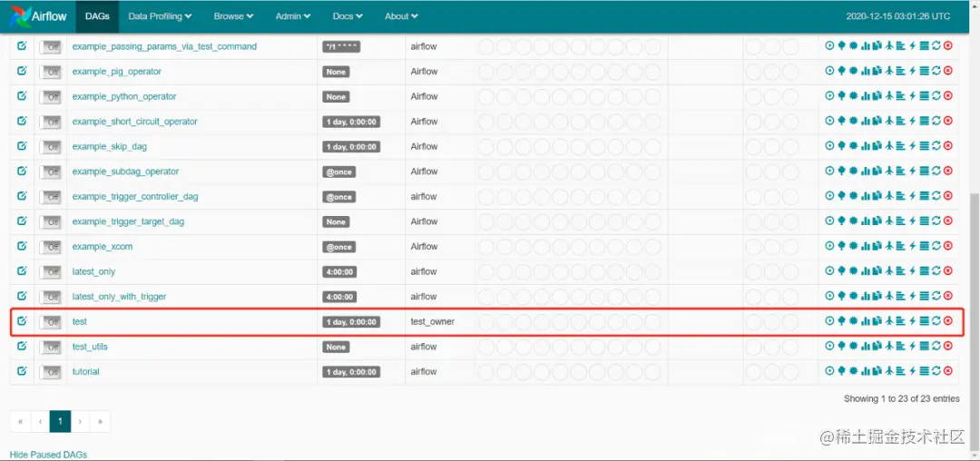
Task: Open Logs for test_utils DAG
Action: click(924, 346)
